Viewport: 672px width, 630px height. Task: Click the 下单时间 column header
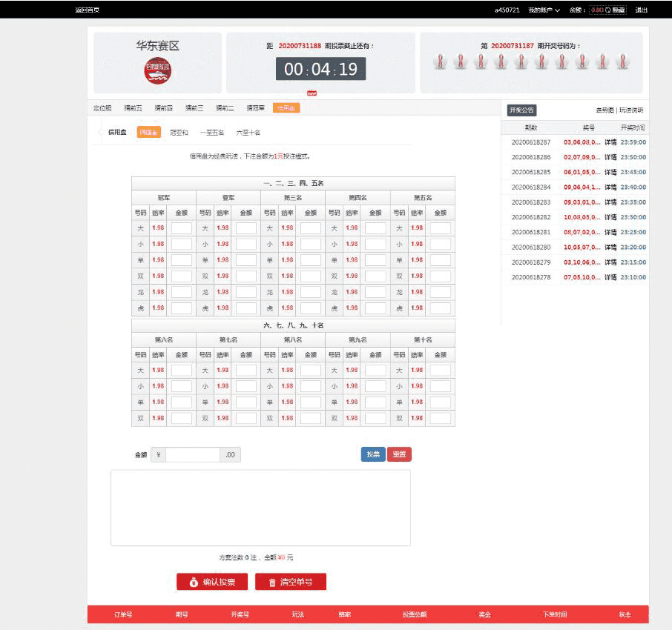555,614
